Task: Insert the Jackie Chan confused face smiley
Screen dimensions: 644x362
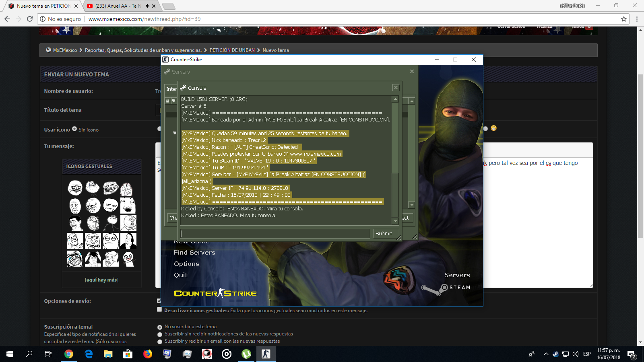Action: (93, 258)
